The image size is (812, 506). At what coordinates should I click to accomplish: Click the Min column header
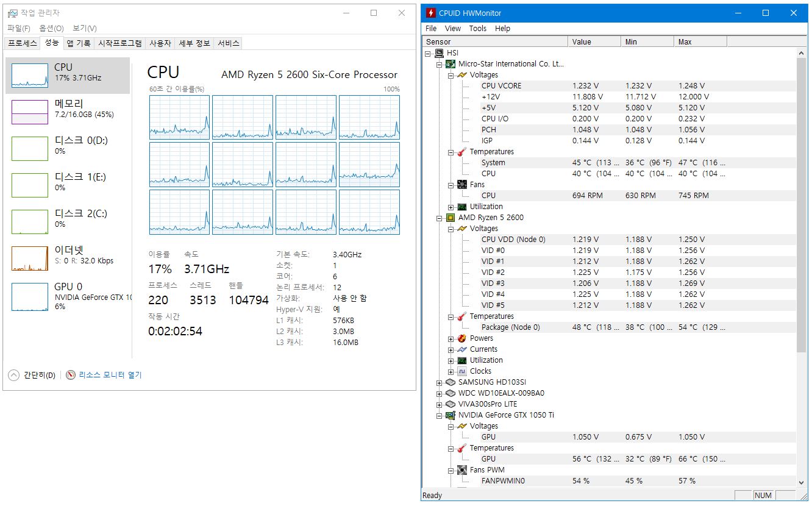point(648,42)
